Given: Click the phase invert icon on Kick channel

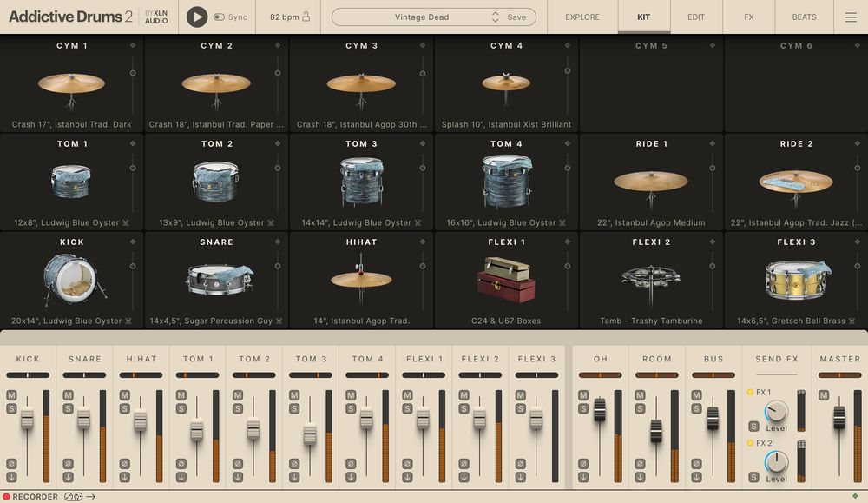Looking at the screenshot, I should [x=11, y=464].
